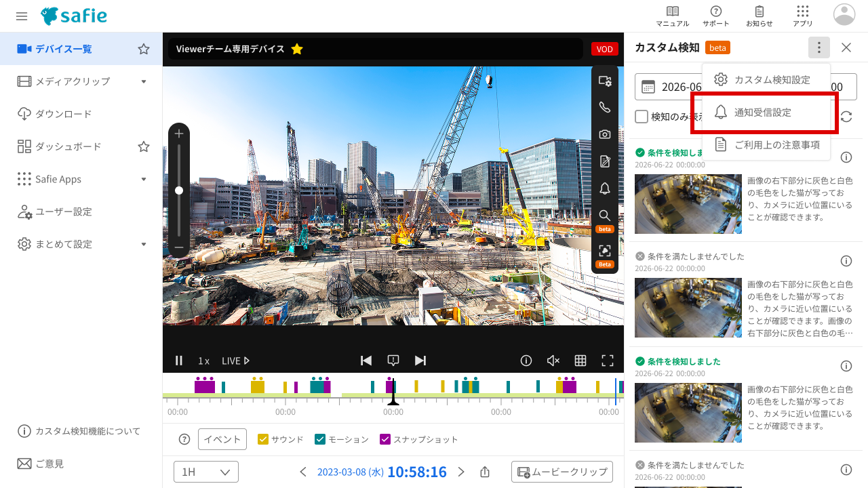This screenshot has height=488, width=868.
Task: Click the red VOD badge
Action: [604, 49]
